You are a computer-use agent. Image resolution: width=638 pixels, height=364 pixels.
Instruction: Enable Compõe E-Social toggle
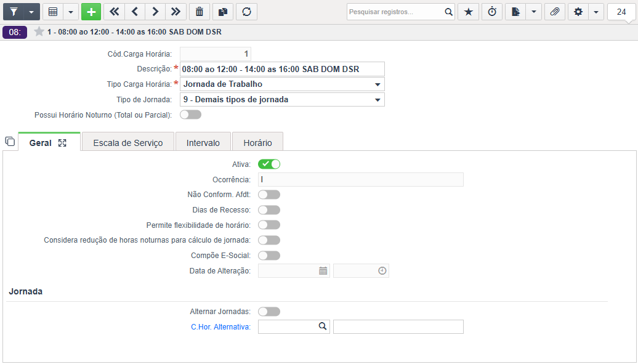pyautogui.click(x=269, y=256)
